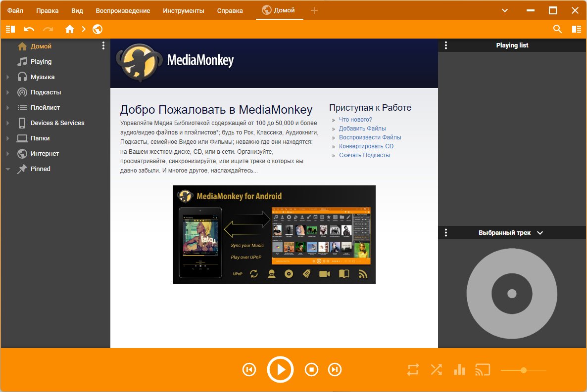Screen dimensions: 587x392
Task: Expand the Папки tree node arrow
Action: [x=8, y=138]
